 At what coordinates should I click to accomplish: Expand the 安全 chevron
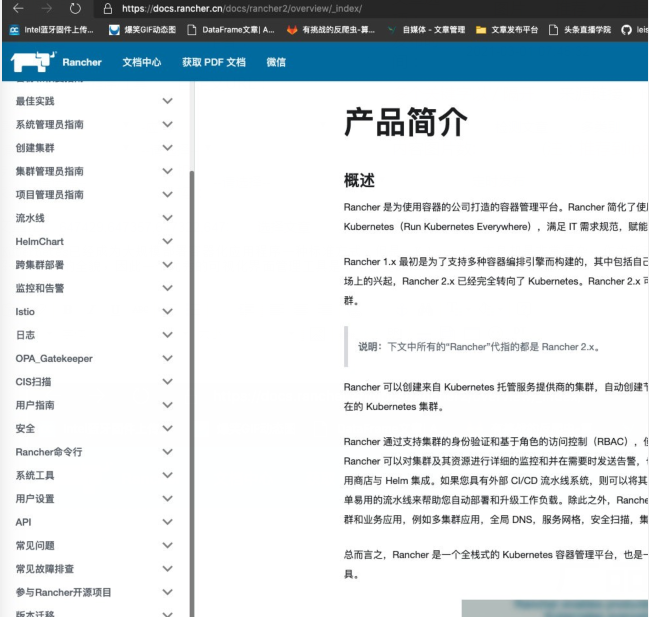[x=167, y=428]
